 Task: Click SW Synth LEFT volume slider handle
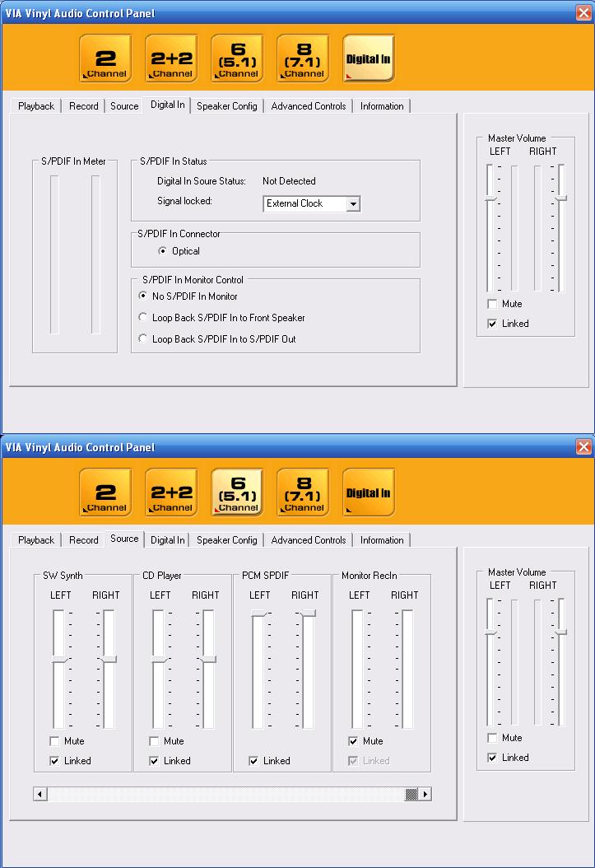[58, 660]
